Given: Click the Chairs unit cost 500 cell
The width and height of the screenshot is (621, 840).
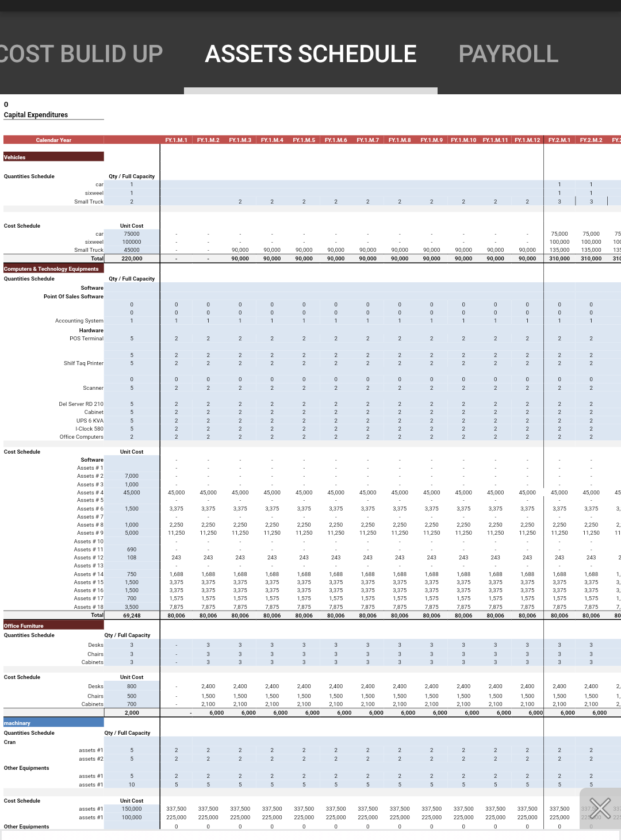Looking at the screenshot, I should coord(132,696).
